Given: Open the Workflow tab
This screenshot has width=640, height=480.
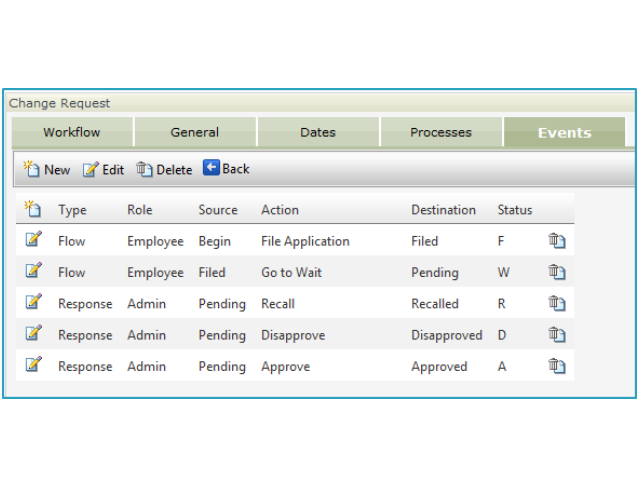Looking at the screenshot, I should 72,132.
